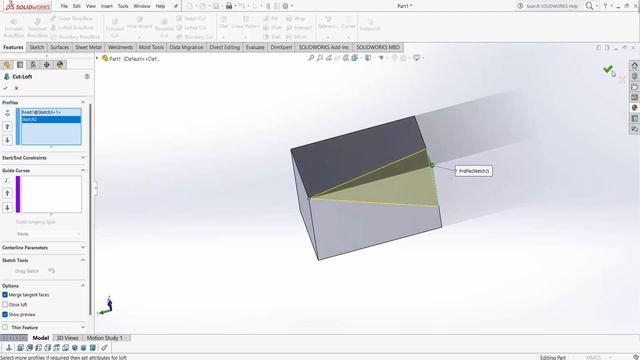Screen dimensions: 640x360
Task: Expand the Centerline Parameters section
Action: click(83, 247)
